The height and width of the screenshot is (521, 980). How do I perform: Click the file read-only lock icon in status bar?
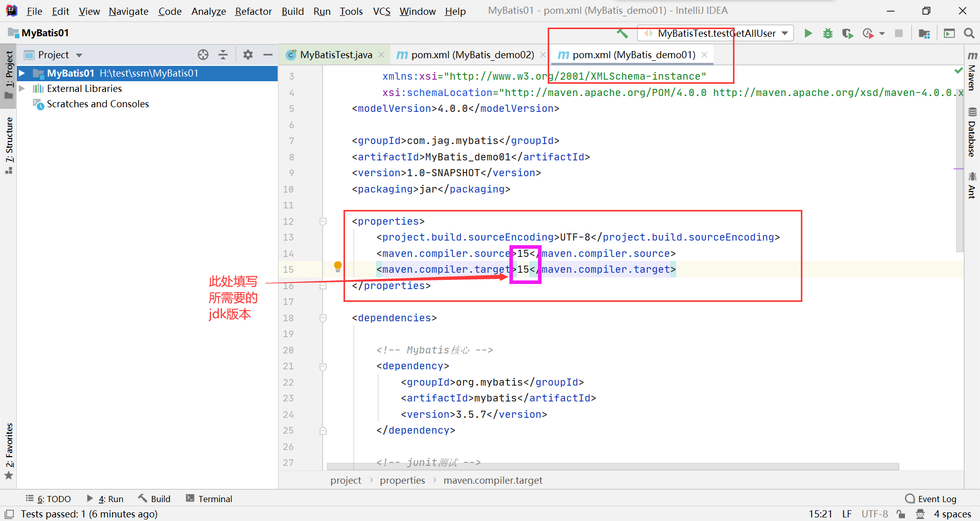coord(901,514)
